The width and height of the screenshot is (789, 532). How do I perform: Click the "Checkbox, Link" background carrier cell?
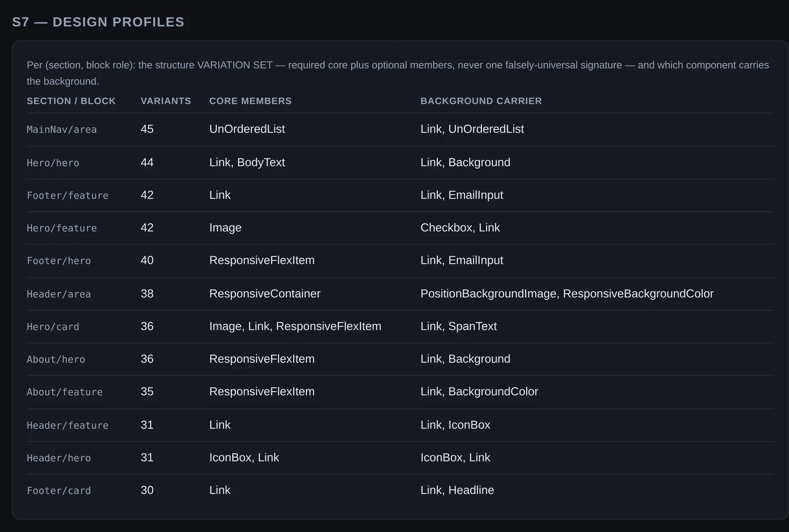[x=460, y=228]
